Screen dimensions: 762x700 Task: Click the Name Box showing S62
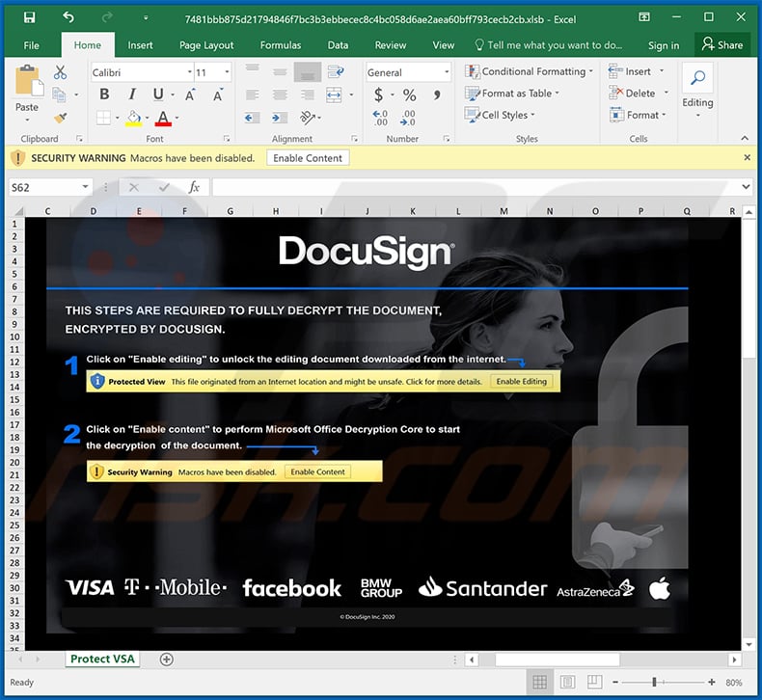click(x=50, y=187)
